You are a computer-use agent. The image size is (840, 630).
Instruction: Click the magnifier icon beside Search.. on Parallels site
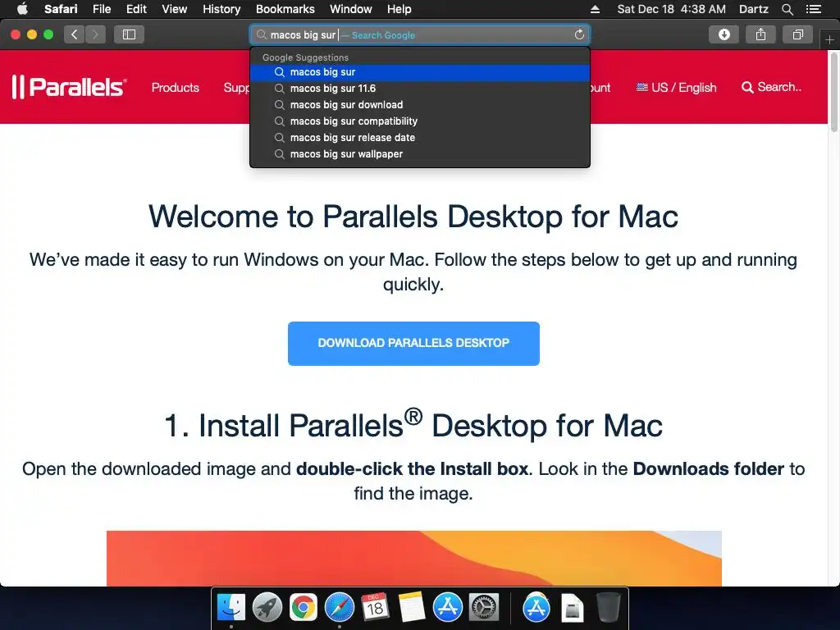(x=747, y=87)
